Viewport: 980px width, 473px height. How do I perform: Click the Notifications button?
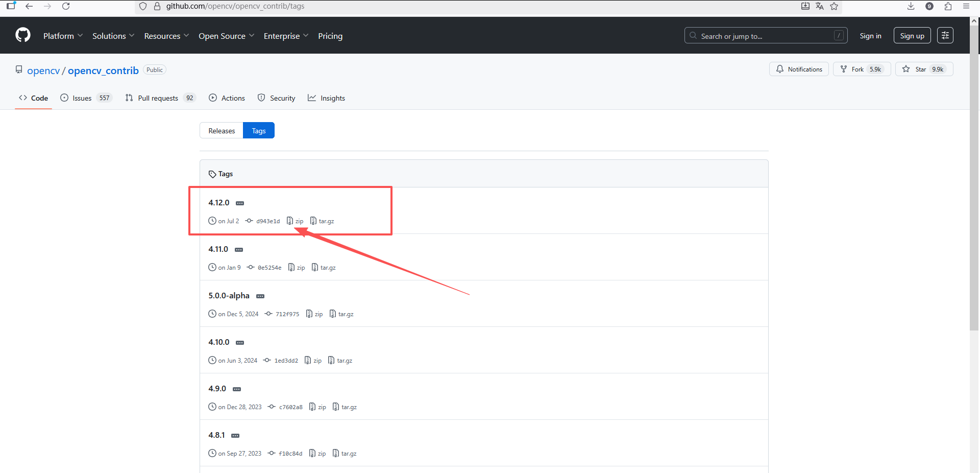[799, 69]
